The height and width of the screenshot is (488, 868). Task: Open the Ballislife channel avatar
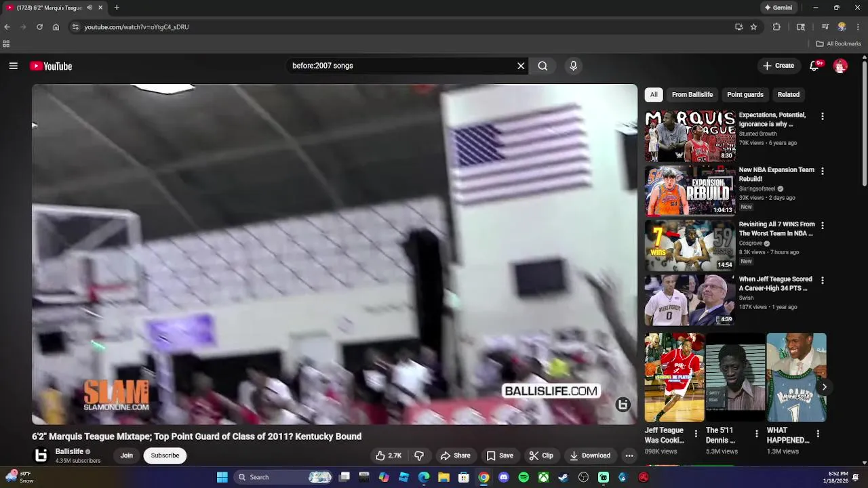tap(41, 455)
